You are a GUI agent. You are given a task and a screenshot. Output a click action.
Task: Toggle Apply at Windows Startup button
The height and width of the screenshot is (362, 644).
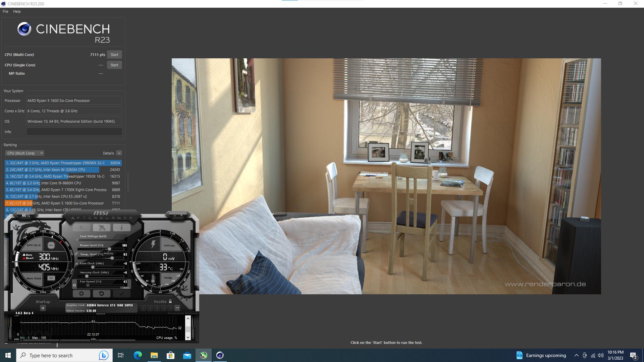(43, 308)
